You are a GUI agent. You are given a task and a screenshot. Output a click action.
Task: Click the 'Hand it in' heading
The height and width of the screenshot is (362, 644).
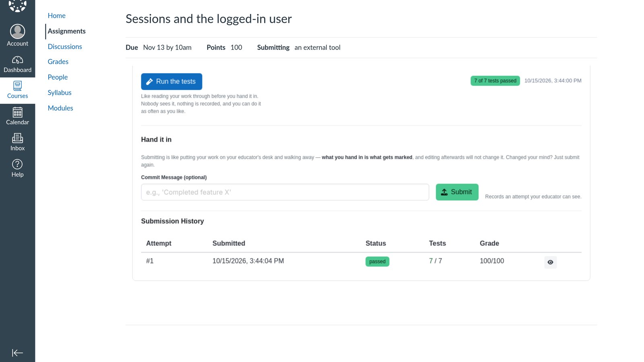point(156,140)
